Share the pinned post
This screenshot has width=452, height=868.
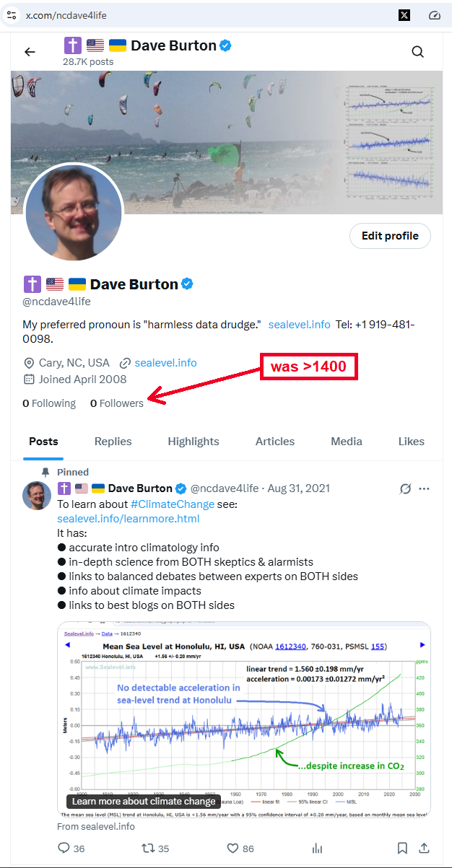pyautogui.click(x=425, y=848)
